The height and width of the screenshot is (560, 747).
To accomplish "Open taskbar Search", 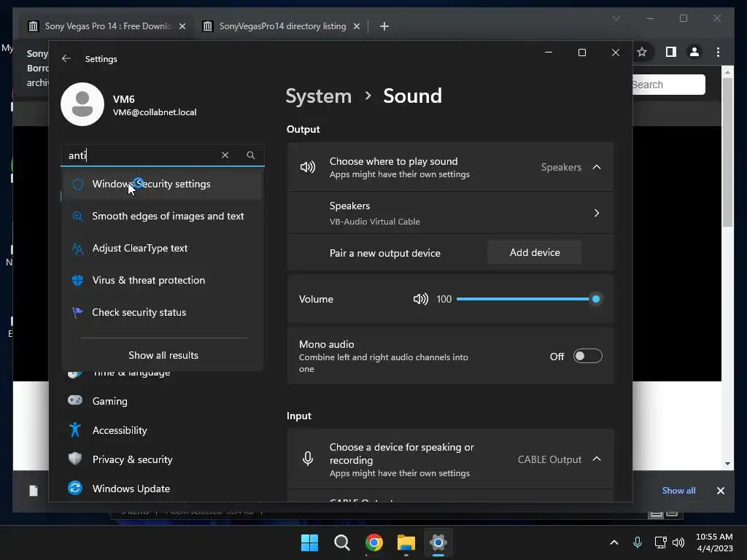I will [341, 542].
